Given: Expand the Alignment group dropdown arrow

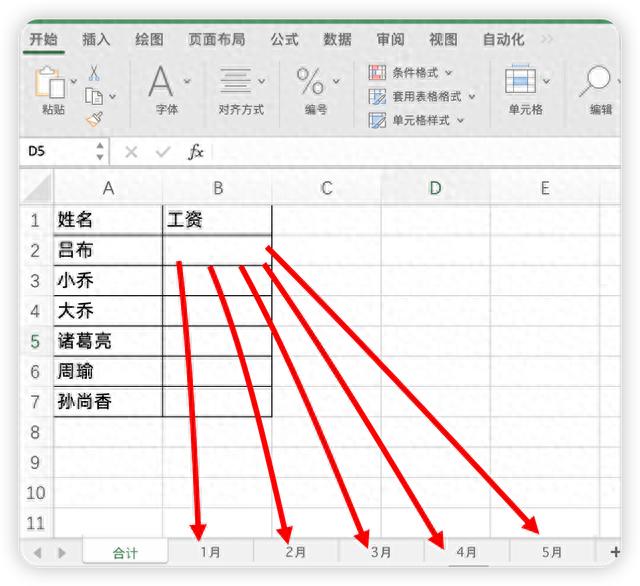Looking at the screenshot, I should pyautogui.click(x=262, y=81).
